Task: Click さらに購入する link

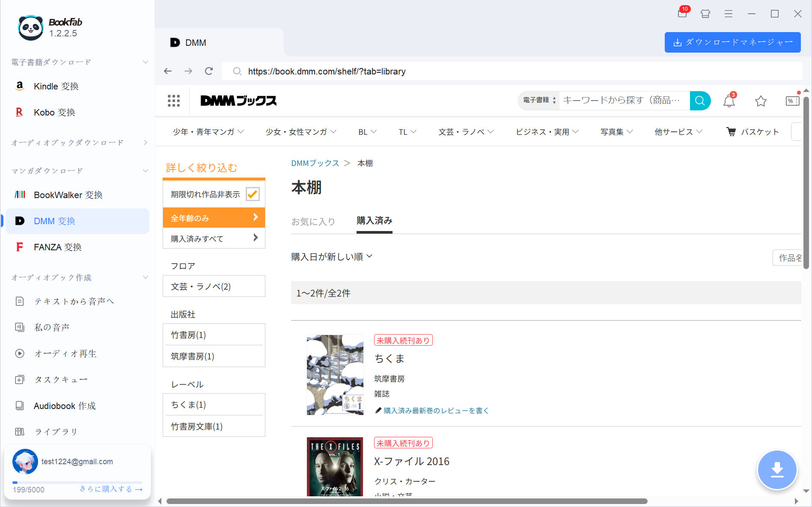Action: pyautogui.click(x=110, y=489)
